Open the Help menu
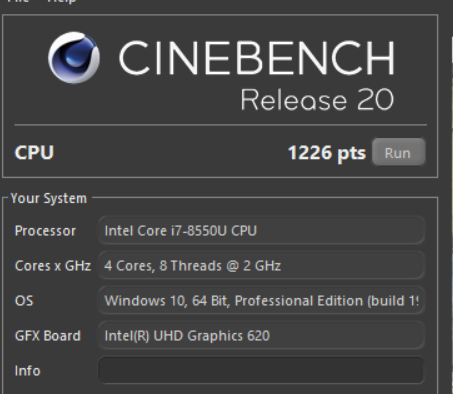The height and width of the screenshot is (394, 453). tap(61, 1)
